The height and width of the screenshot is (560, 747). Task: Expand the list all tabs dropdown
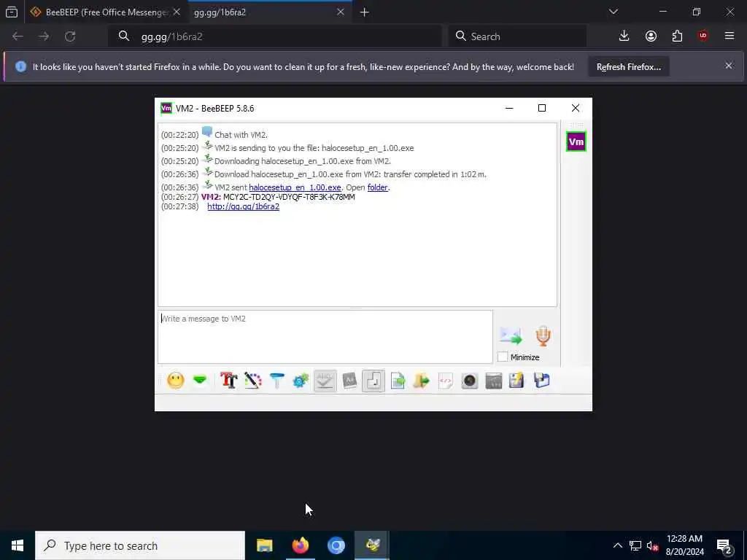click(614, 12)
